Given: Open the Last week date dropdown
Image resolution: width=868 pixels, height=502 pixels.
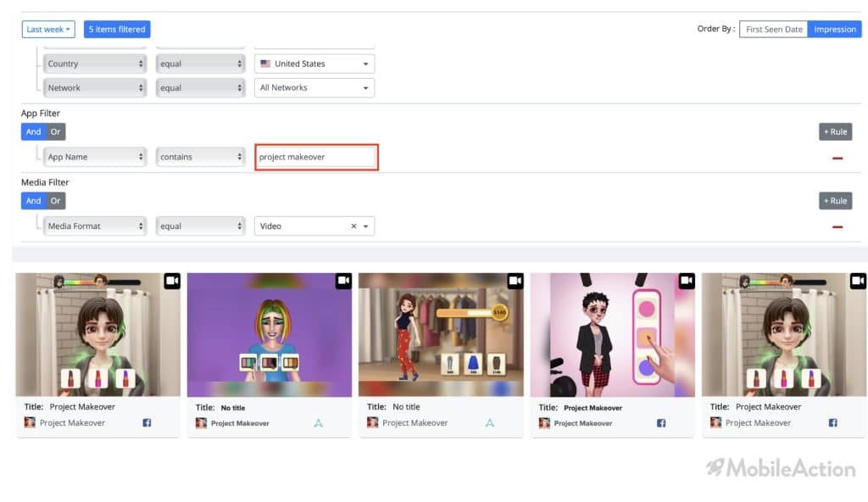Looking at the screenshot, I should pos(48,30).
